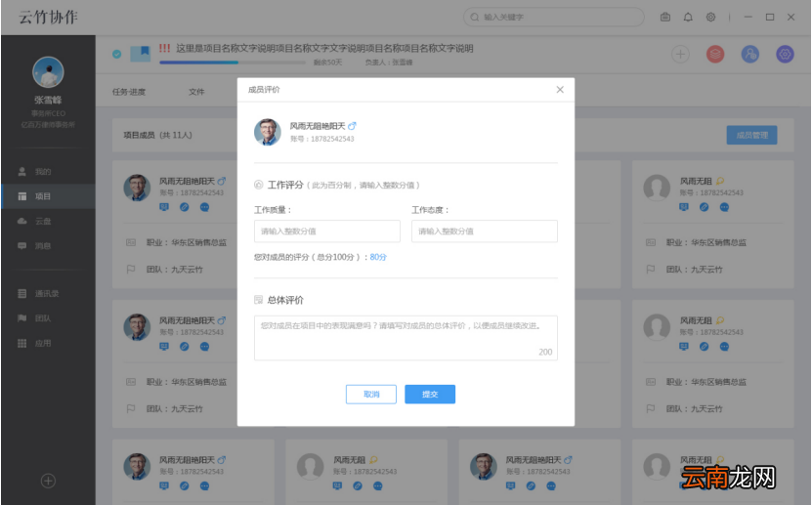Viewport: 812px width, 505px height.
Task: Open 通讯录 in the sidebar
Action: [x=48, y=294]
